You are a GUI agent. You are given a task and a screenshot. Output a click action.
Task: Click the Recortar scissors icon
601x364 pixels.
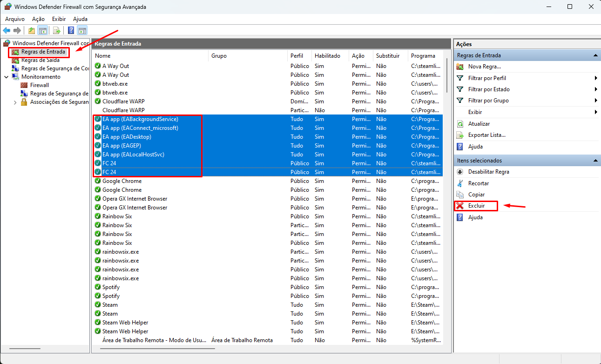[460, 183]
